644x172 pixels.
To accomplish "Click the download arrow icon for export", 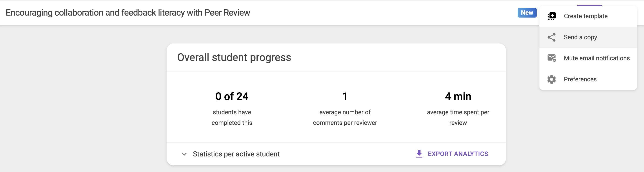I will point(419,154).
